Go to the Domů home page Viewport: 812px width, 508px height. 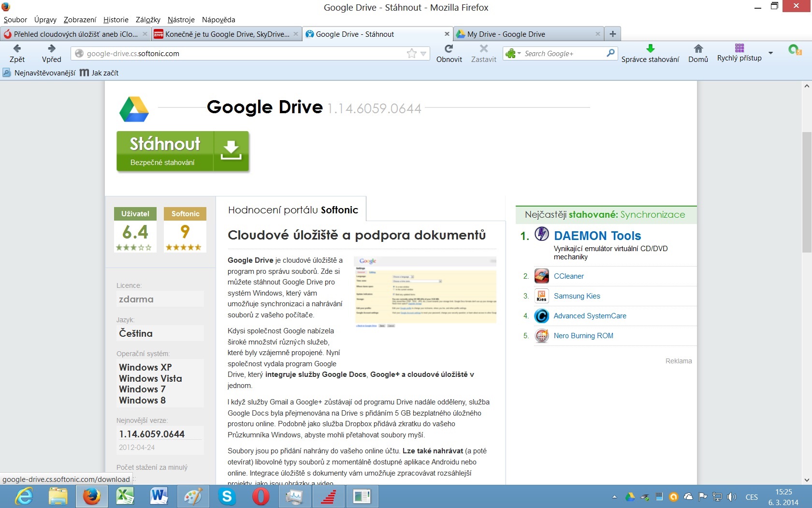(698, 53)
